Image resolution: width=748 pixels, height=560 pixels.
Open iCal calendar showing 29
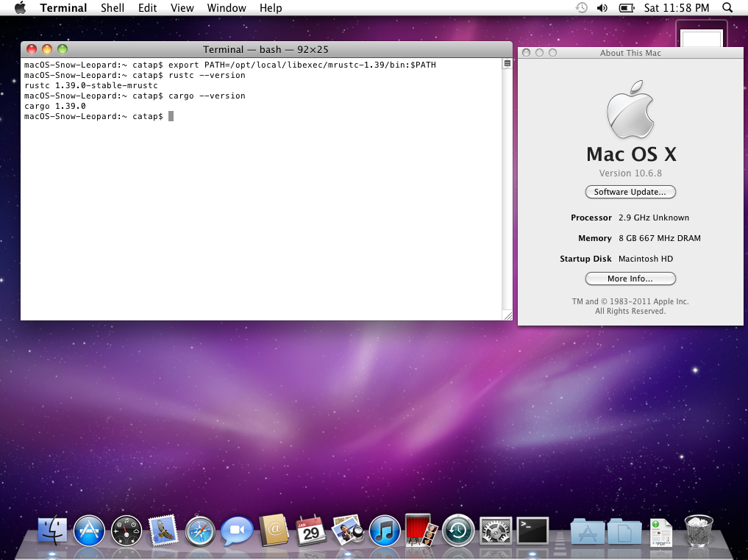[310, 531]
